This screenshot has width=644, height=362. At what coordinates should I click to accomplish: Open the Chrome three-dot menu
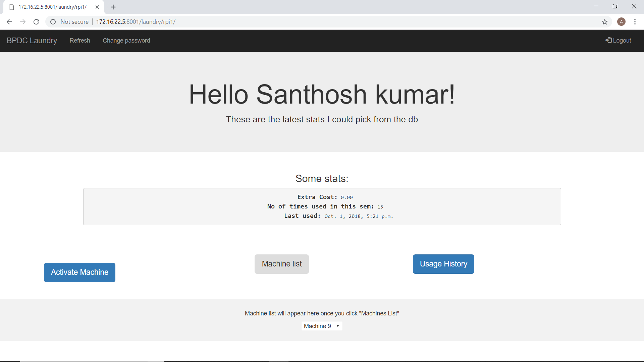635,22
